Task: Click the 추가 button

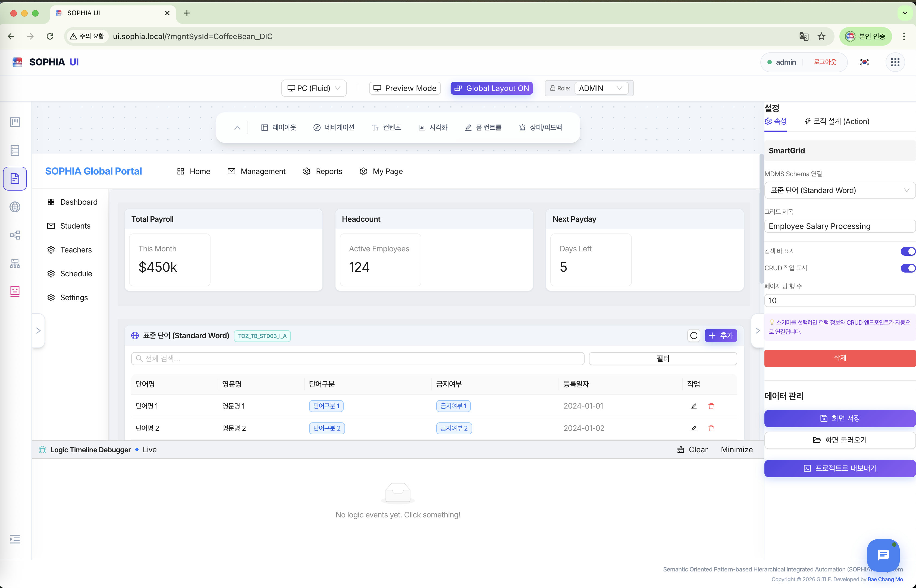Action: (x=720, y=336)
